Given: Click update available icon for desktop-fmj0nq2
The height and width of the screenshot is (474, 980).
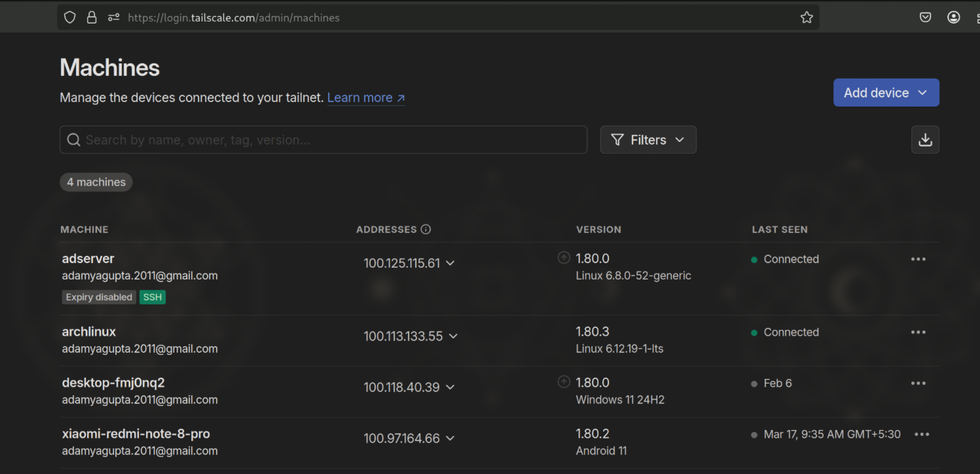Looking at the screenshot, I should coord(564,382).
